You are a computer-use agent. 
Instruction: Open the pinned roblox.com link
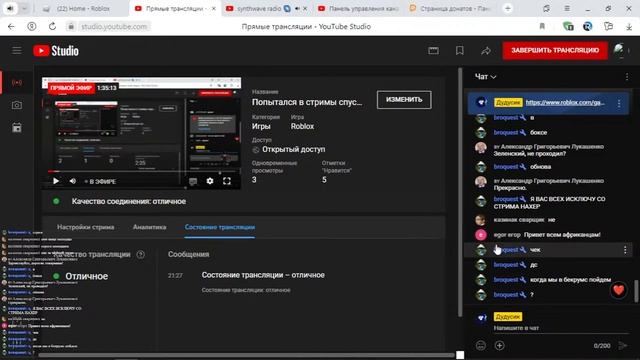565,102
